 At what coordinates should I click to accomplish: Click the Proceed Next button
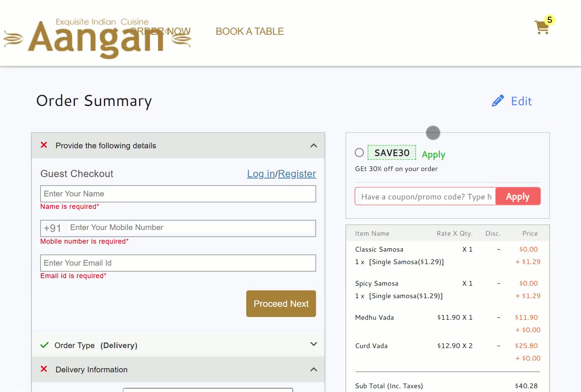[281, 304]
